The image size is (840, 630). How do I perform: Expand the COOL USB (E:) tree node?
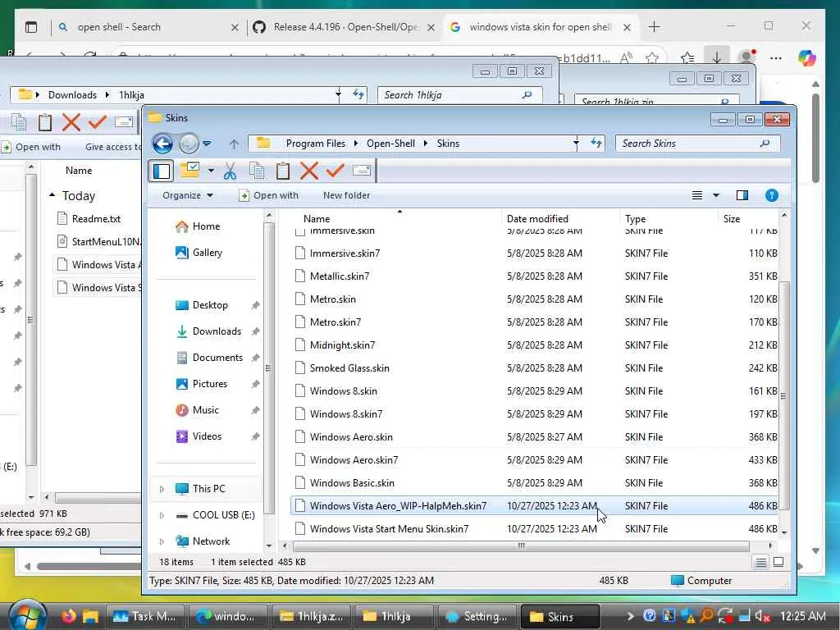coord(162,515)
